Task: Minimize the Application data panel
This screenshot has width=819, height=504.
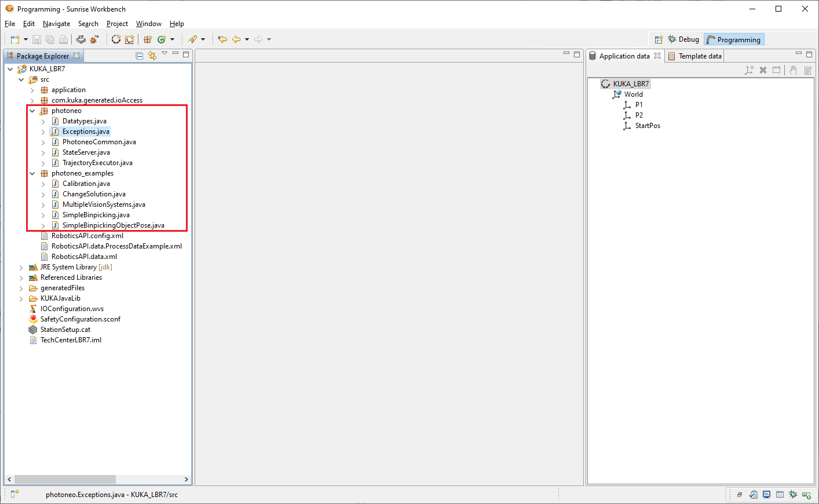Action: pos(799,54)
